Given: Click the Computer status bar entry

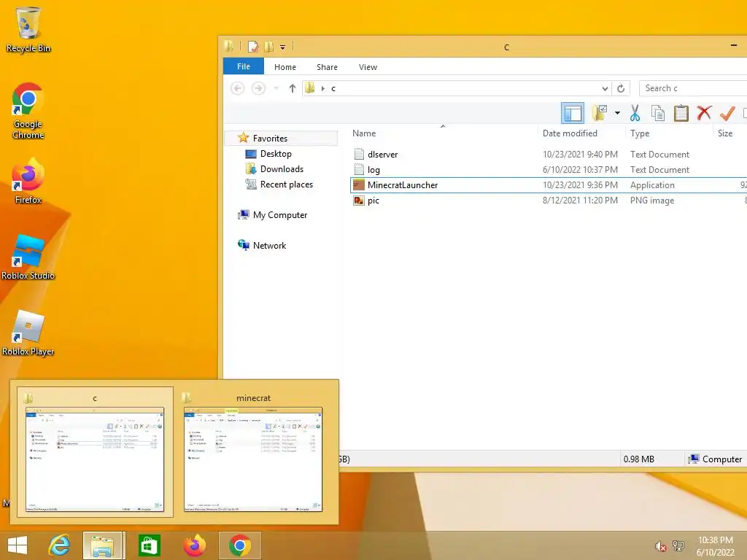Looking at the screenshot, I should pos(716,459).
